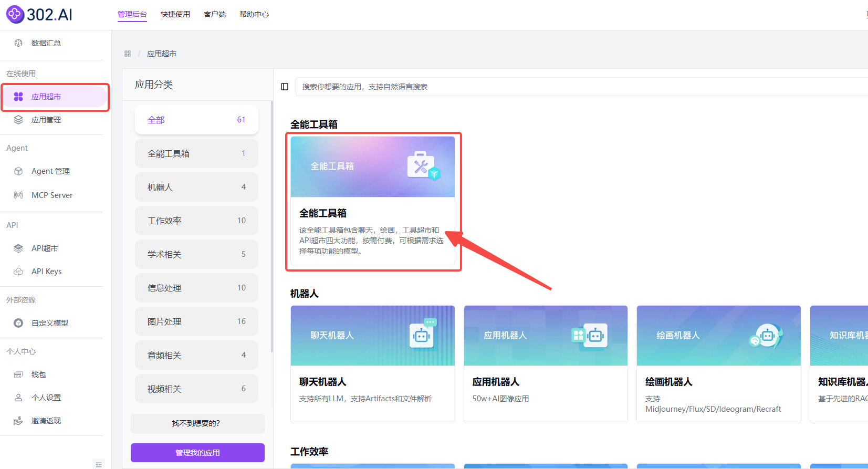This screenshot has height=469, width=868.
Task: Select 信息处理 category filter
Action: pyautogui.click(x=196, y=288)
